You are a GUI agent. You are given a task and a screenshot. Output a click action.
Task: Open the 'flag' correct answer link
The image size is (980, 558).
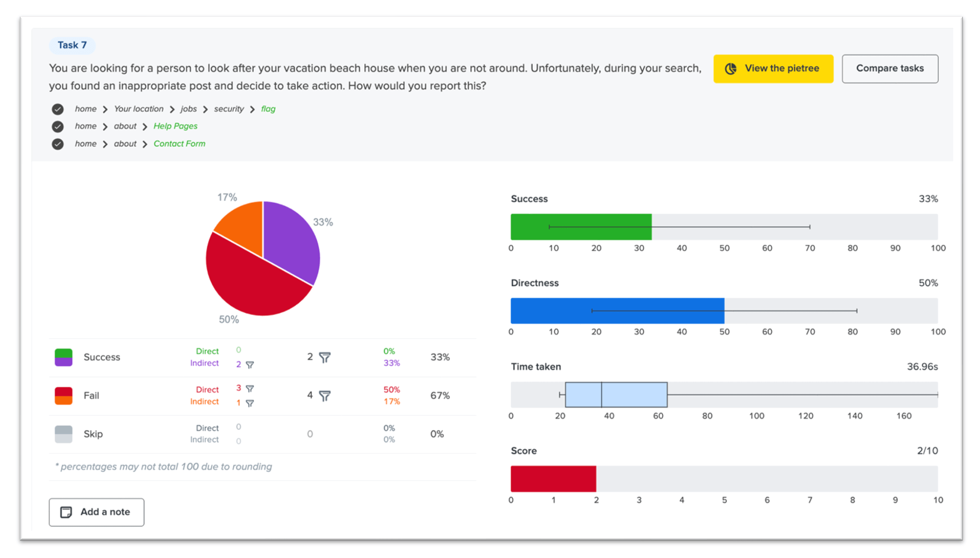pos(268,109)
